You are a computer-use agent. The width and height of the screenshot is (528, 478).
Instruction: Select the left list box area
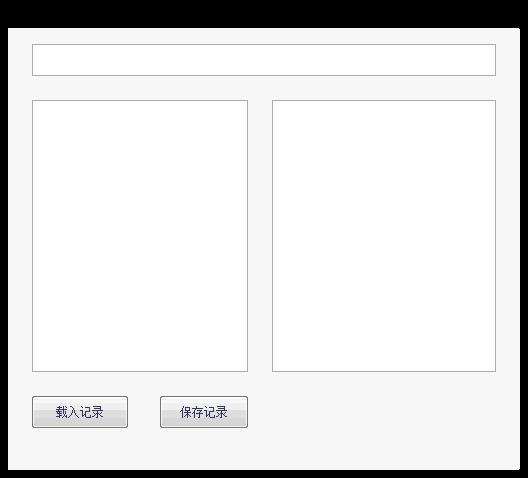[140, 236]
